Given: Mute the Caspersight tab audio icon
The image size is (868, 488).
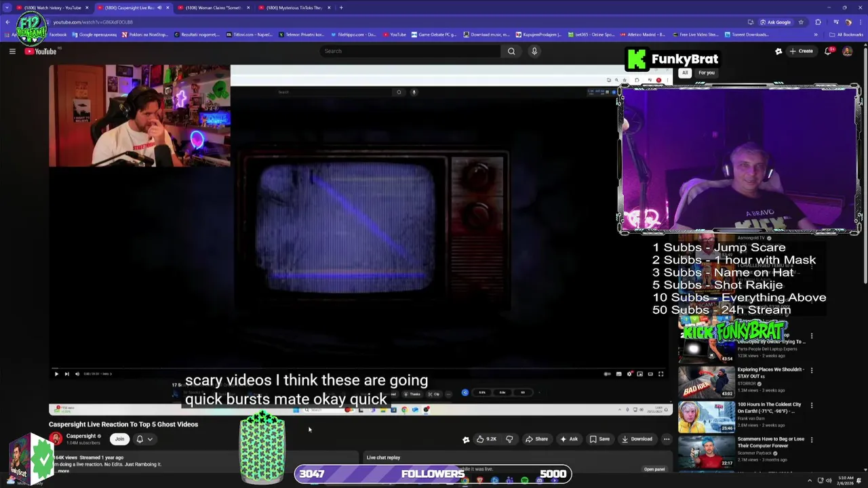Looking at the screenshot, I should tap(160, 7).
